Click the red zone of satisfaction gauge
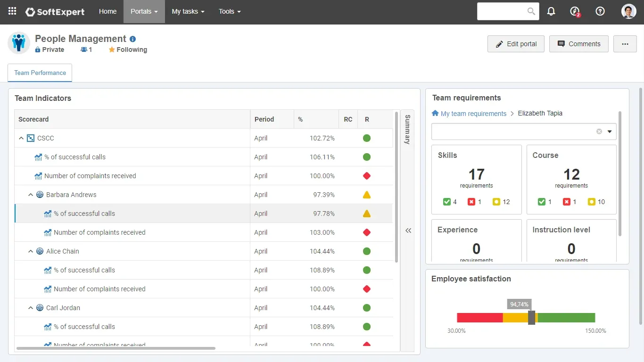 click(480, 318)
